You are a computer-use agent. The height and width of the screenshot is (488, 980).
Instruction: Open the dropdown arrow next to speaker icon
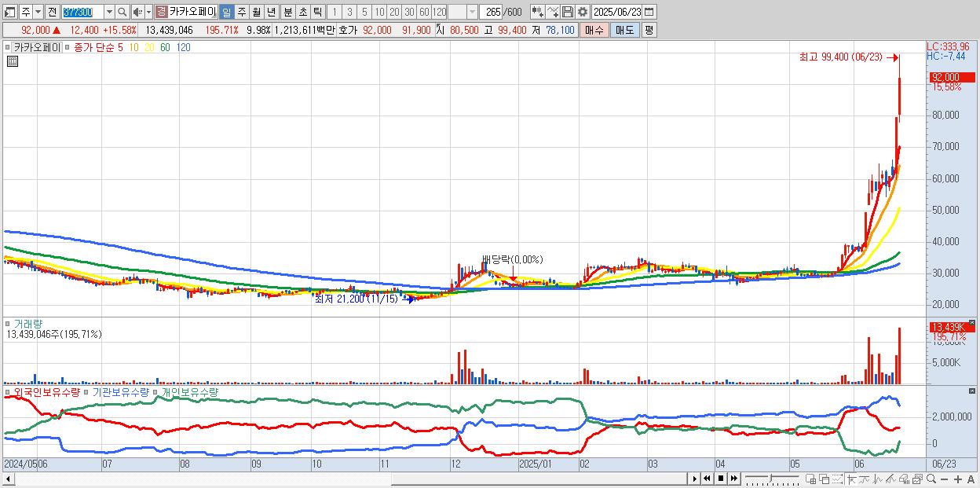point(148,12)
